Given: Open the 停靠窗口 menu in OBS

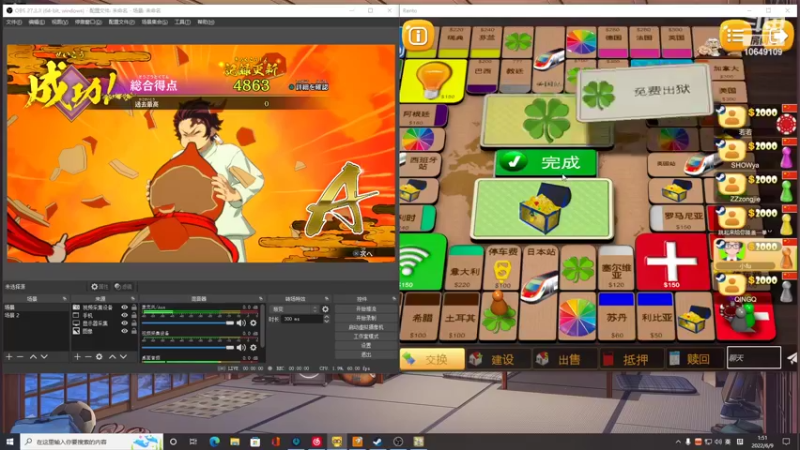Looking at the screenshot, I should 88,22.
